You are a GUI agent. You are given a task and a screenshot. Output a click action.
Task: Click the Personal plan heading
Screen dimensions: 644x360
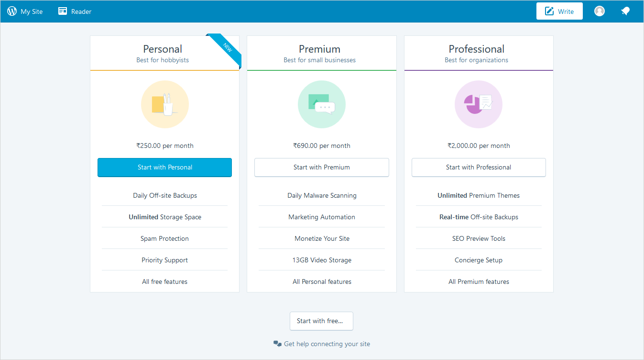coord(163,49)
